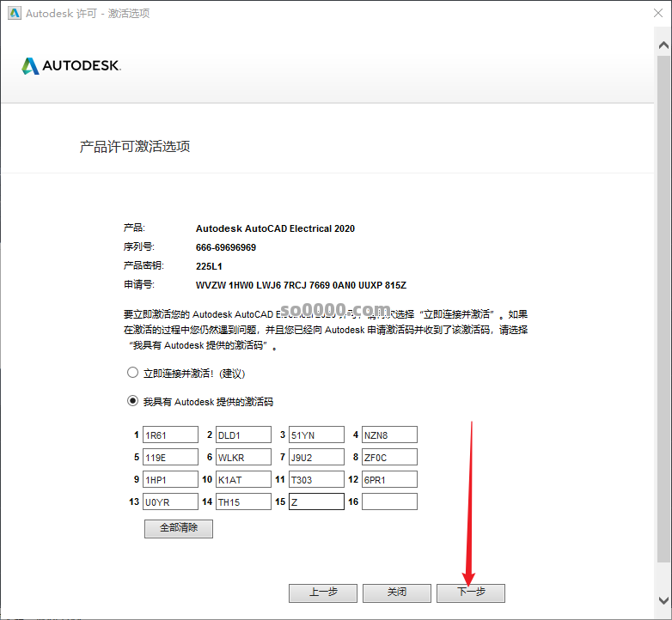Click activation code field 6 containing WLKR
The image size is (672, 620).
[243, 457]
